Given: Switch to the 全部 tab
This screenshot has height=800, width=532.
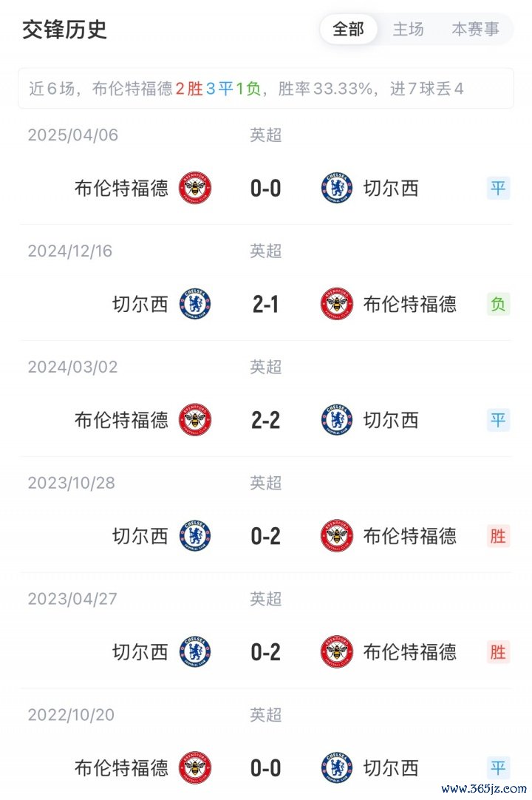Looking at the screenshot, I should coord(349,30).
